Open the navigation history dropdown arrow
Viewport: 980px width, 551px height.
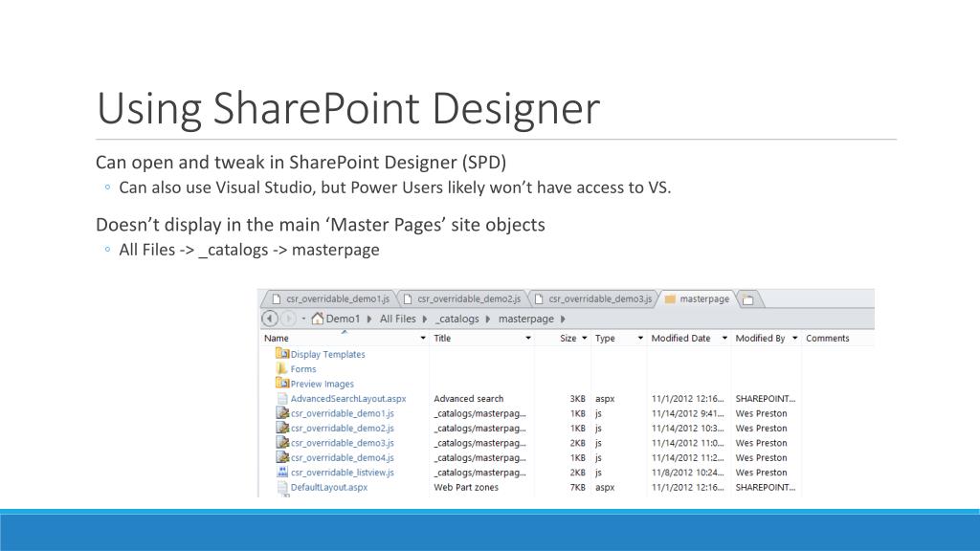pos(303,319)
